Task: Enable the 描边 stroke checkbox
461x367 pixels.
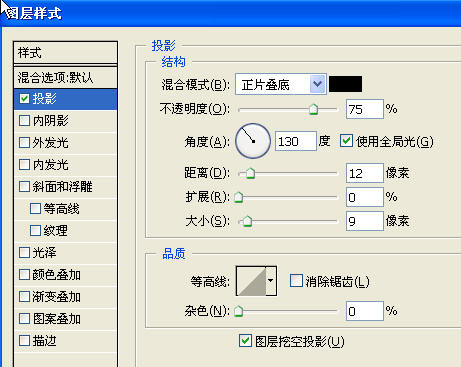Action: click(x=24, y=340)
